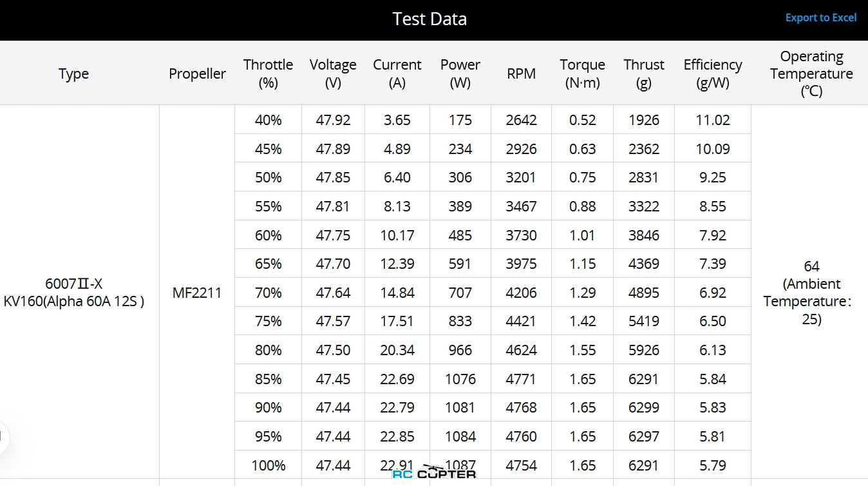868x486 pixels.
Task: Click the Throttle (%) column header
Action: pyautogui.click(x=268, y=73)
